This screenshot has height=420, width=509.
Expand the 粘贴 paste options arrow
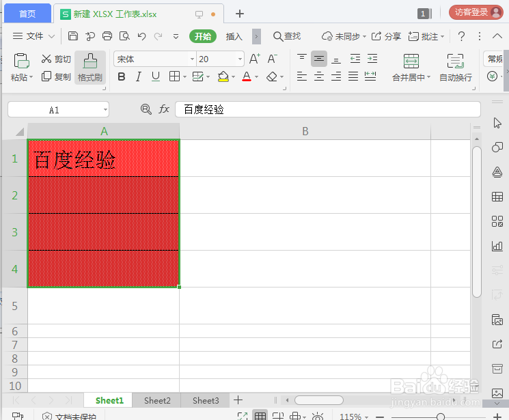pos(31,77)
